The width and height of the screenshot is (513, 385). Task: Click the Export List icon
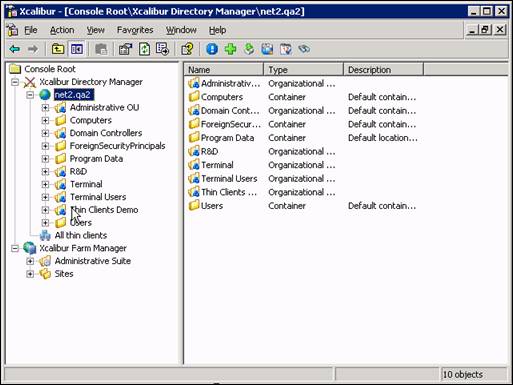click(x=162, y=49)
